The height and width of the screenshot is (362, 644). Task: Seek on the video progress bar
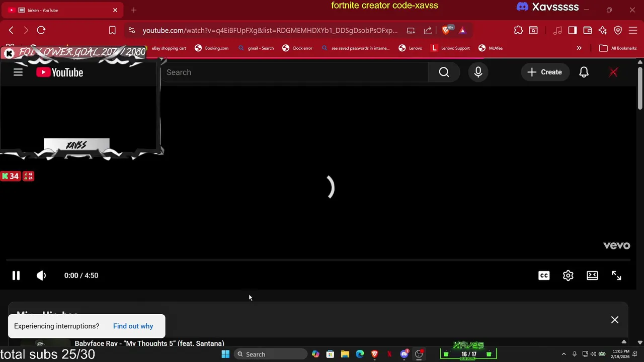(319, 260)
